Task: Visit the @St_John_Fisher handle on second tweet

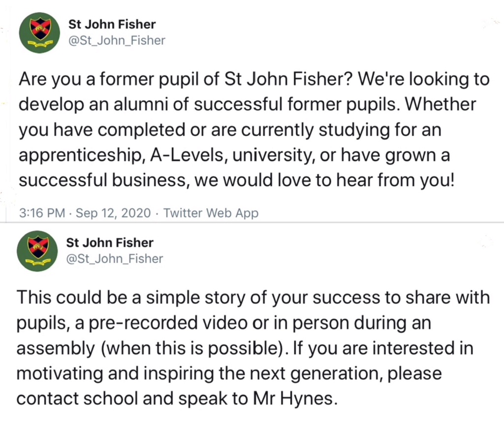Action: 115,259
